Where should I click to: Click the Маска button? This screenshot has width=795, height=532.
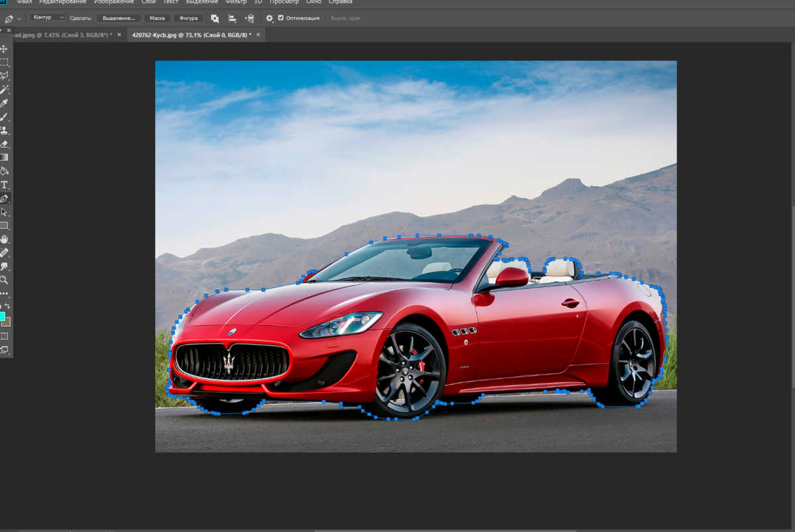tap(157, 18)
